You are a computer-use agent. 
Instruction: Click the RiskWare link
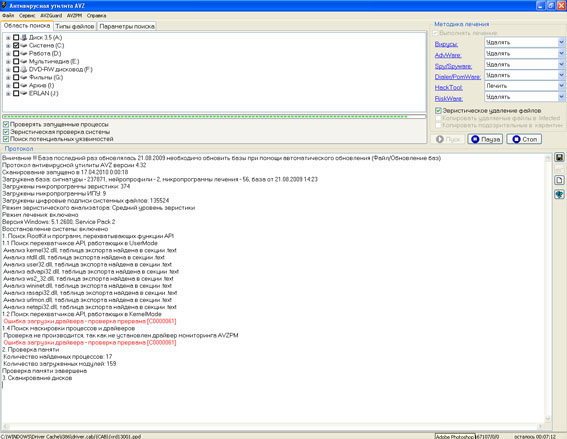[448, 98]
